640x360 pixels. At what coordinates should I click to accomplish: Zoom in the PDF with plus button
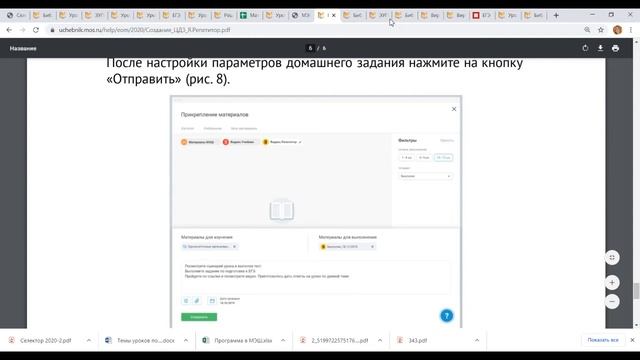coord(612,282)
